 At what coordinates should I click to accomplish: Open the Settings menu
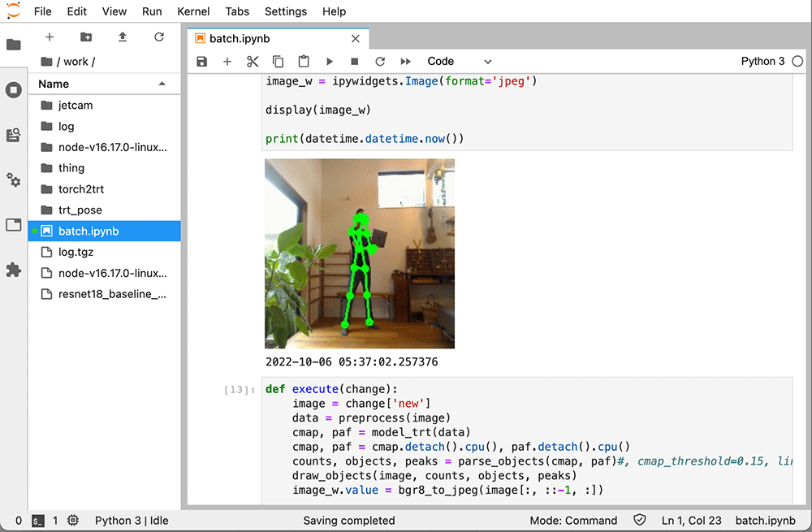pyautogui.click(x=285, y=11)
